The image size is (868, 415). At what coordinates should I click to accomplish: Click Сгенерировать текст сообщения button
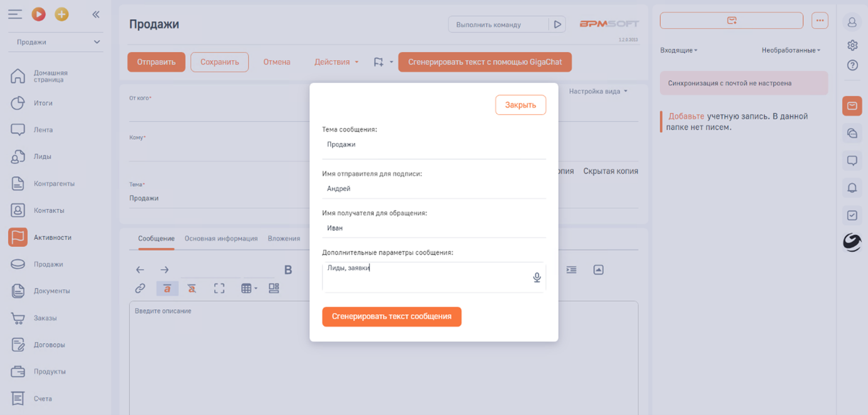click(x=391, y=317)
